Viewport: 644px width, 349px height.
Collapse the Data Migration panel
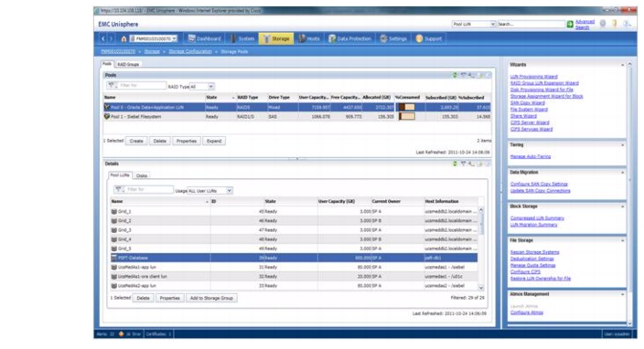tap(622, 173)
